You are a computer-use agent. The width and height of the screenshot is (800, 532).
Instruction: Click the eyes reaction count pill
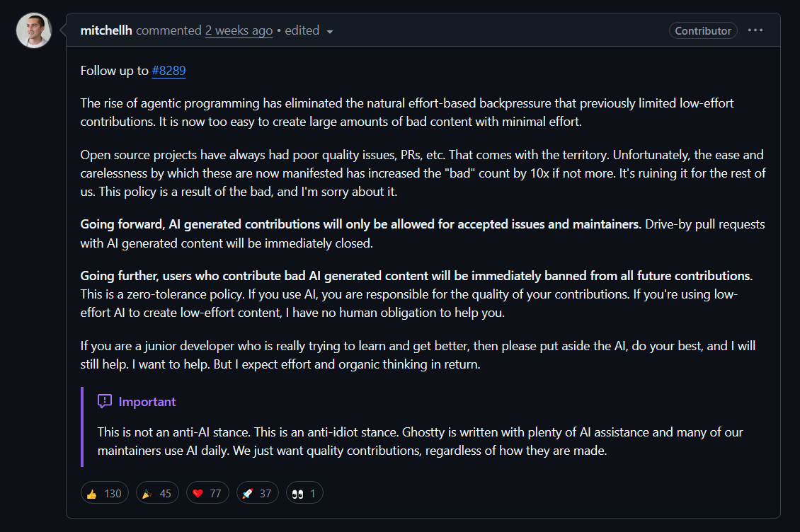(304, 492)
